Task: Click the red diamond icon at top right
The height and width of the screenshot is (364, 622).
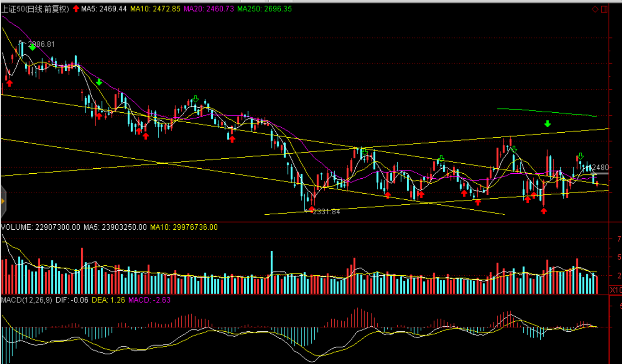Action: [595, 9]
